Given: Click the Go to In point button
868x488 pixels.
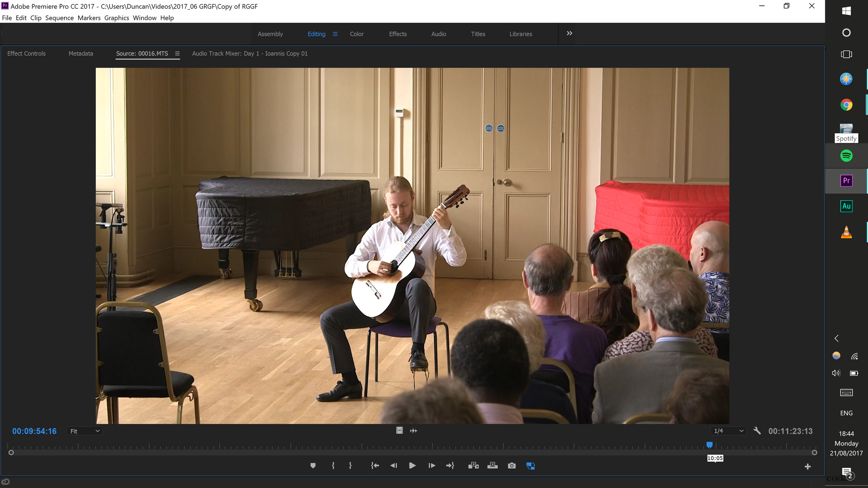Looking at the screenshot, I should 375,466.
